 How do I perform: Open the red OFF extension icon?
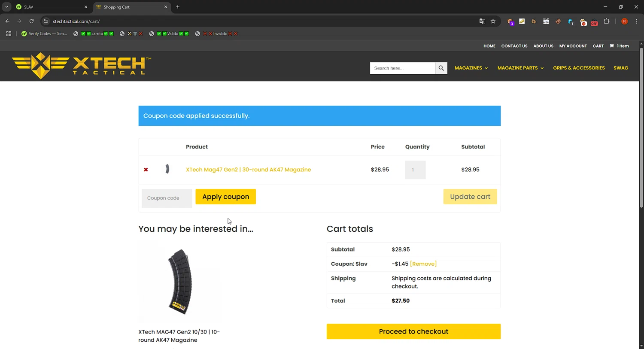[595, 22]
